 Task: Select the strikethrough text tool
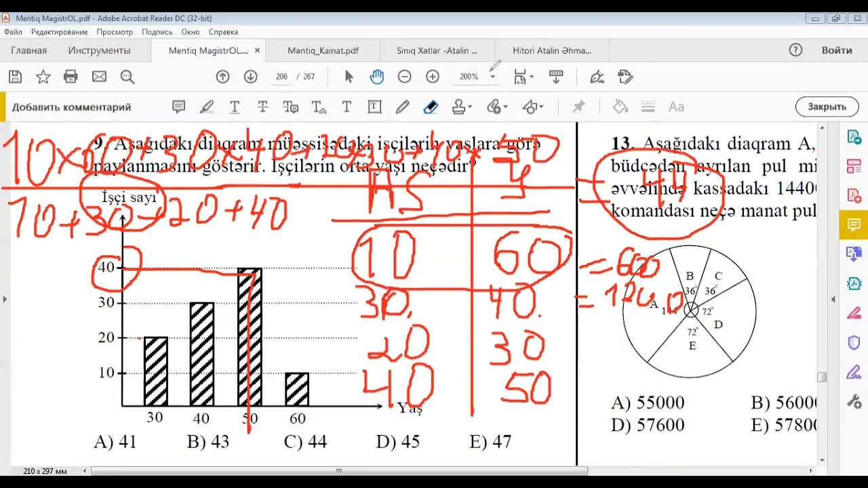click(262, 106)
